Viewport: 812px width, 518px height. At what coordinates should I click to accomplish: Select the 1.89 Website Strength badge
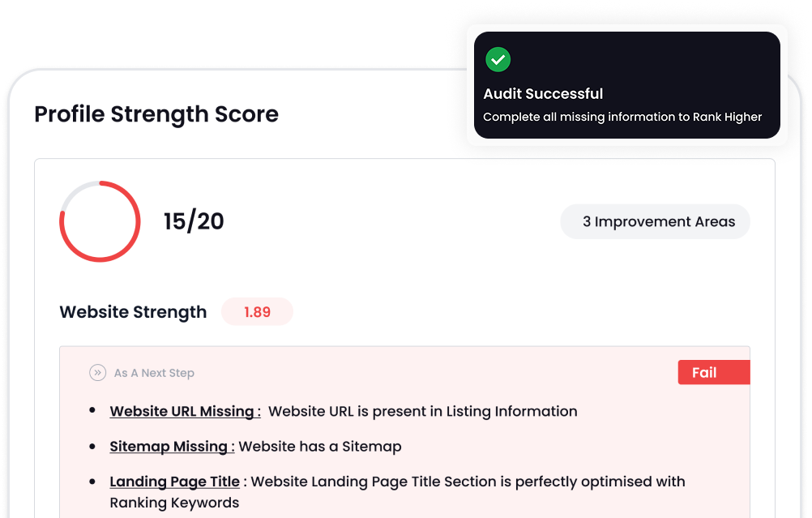pyautogui.click(x=257, y=312)
